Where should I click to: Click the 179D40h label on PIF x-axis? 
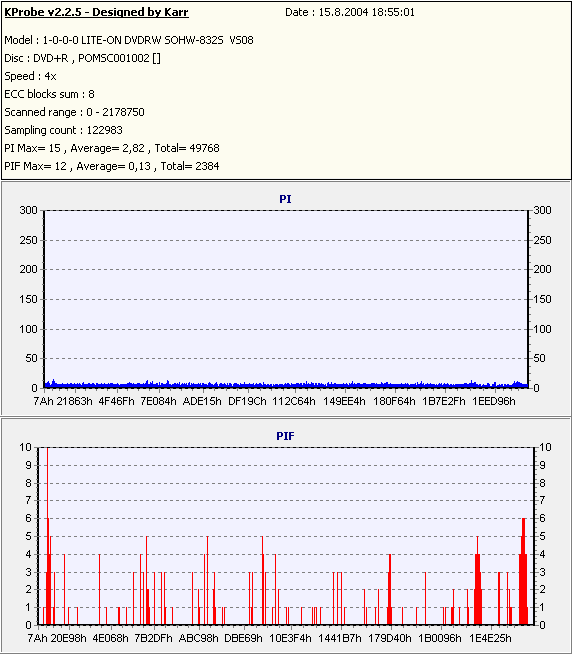pyautogui.click(x=390, y=638)
